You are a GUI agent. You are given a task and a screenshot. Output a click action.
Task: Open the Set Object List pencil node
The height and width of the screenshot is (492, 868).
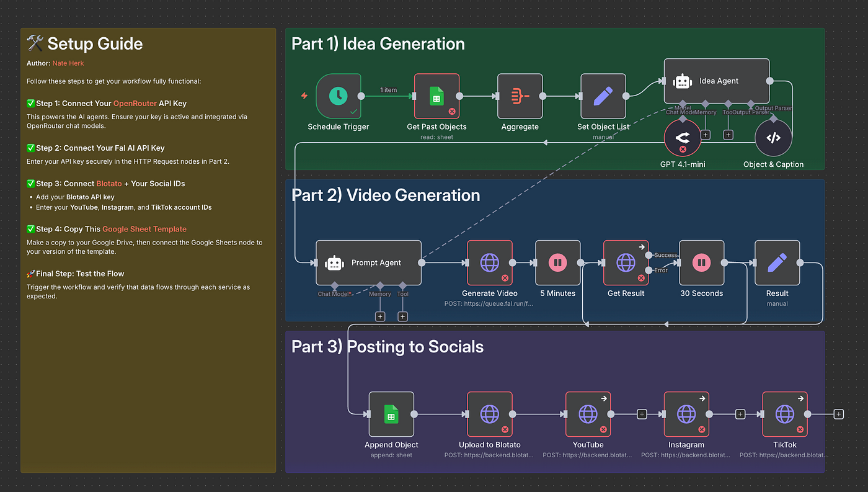pyautogui.click(x=603, y=96)
